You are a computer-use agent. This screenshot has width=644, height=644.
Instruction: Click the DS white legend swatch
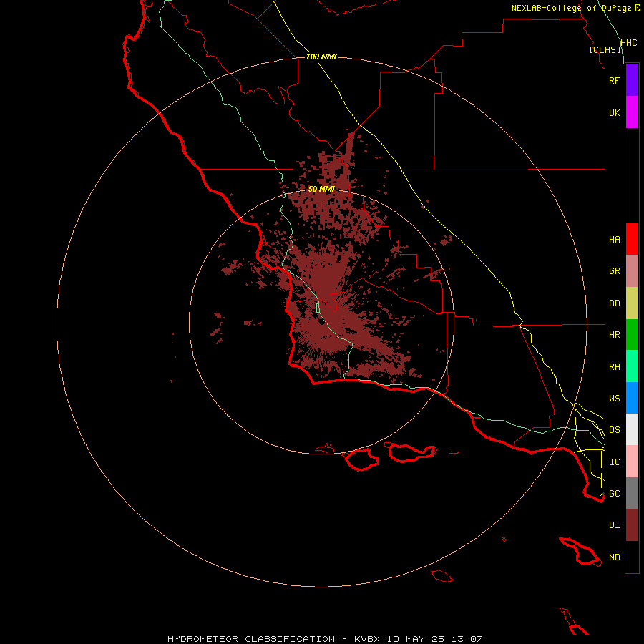pos(632,429)
